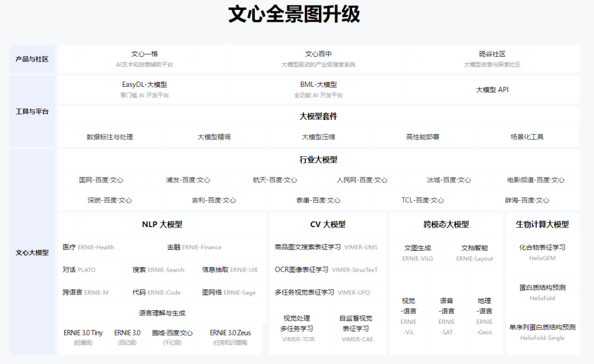Select the 大模型 API cell
Image resolution: width=594 pixels, height=364 pixels.
(492, 90)
